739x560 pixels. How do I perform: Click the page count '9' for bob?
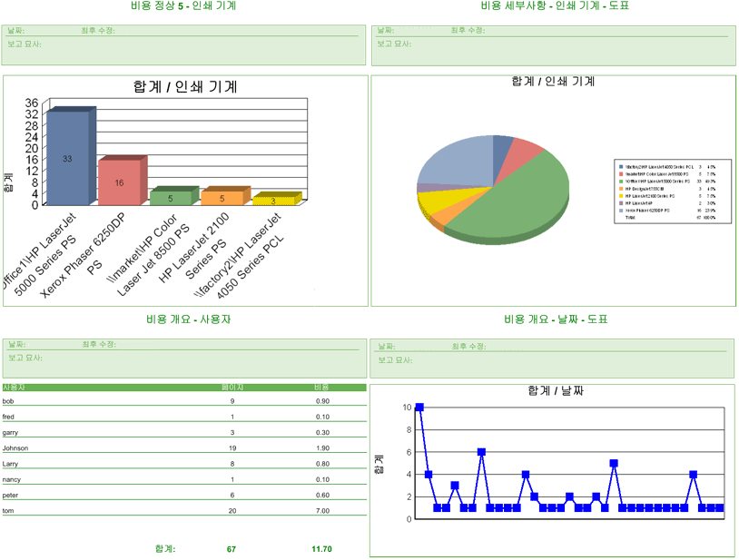232,401
